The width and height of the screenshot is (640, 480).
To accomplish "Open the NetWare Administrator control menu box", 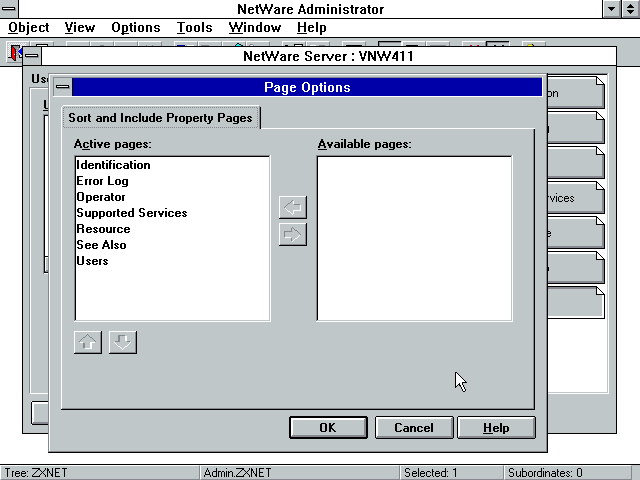I will tap(9, 9).
